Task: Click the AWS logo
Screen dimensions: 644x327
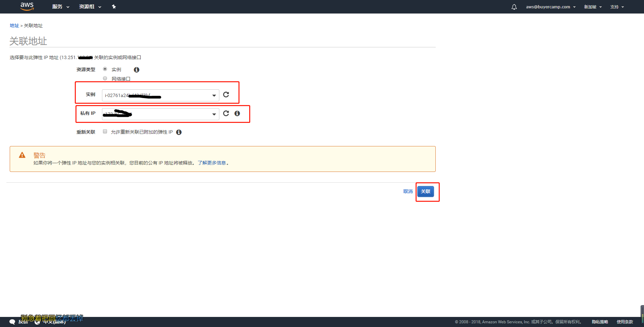Action: (27, 6)
